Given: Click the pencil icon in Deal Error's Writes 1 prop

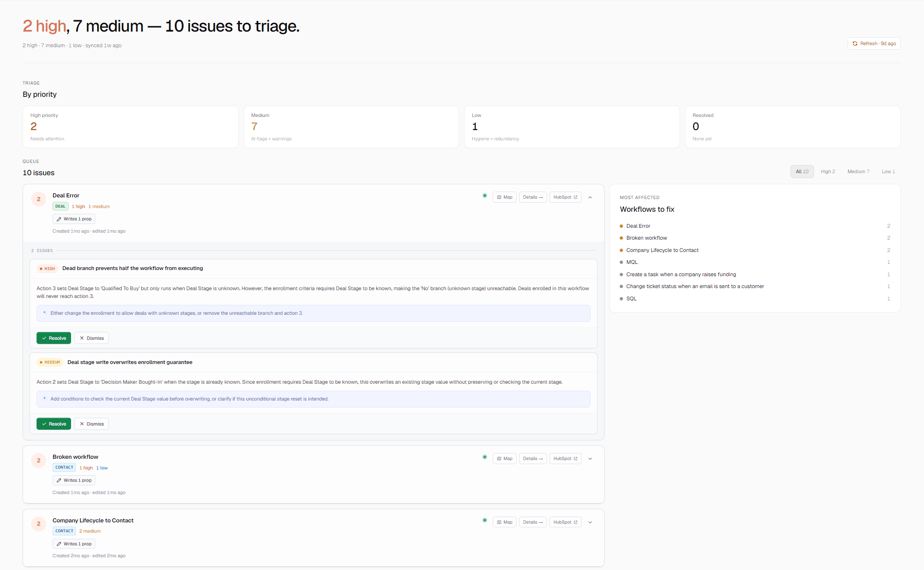Looking at the screenshot, I should point(59,219).
